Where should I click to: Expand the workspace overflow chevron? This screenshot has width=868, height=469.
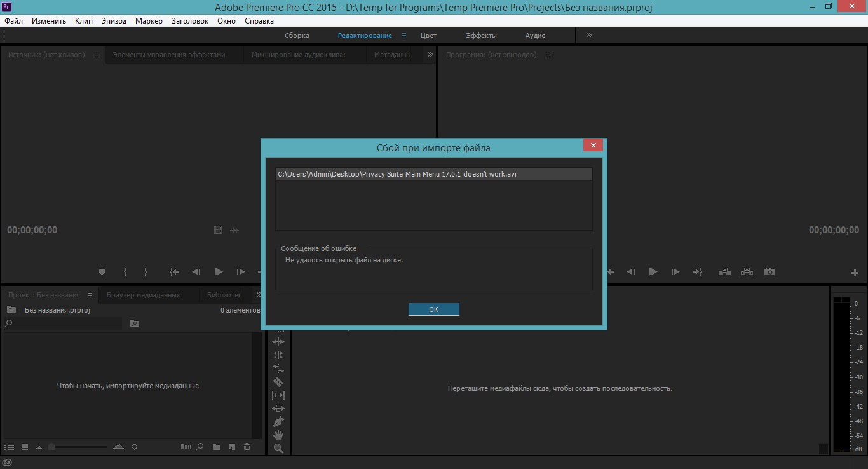click(589, 36)
